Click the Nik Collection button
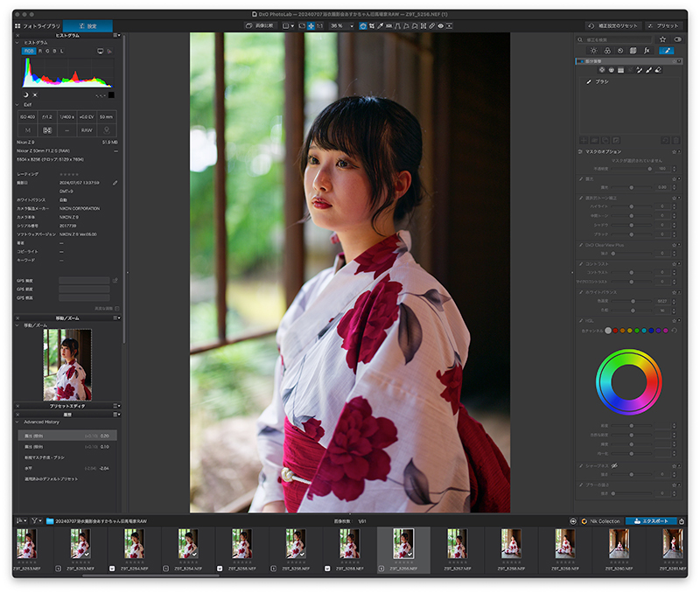 tap(601, 520)
